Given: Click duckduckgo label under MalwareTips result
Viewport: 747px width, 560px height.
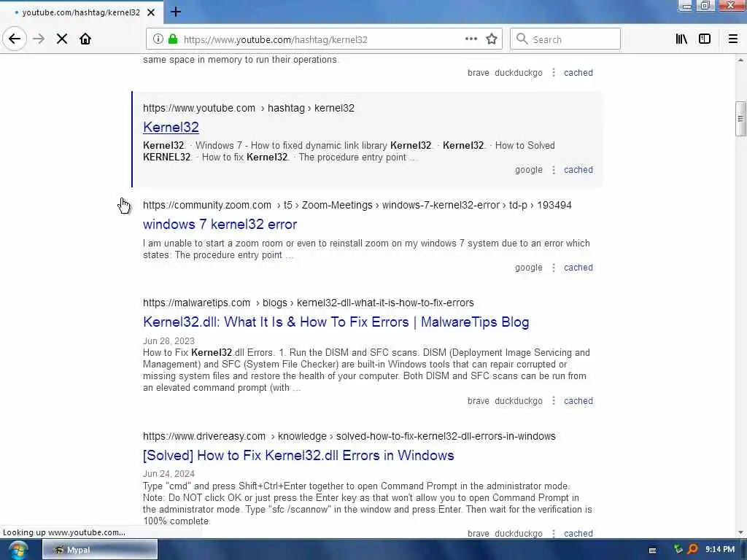Looking at the screenshot, I should pos(519,401).
